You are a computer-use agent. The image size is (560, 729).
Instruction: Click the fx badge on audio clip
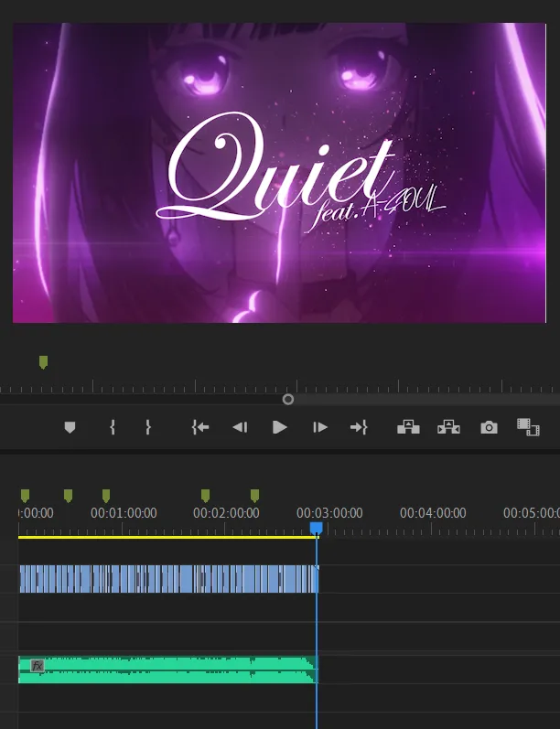pos(38,666)
